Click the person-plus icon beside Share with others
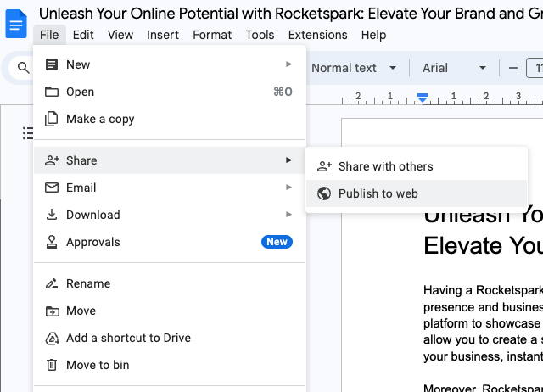The width and height of the screenshot is (543, 392). coord(324,166)
